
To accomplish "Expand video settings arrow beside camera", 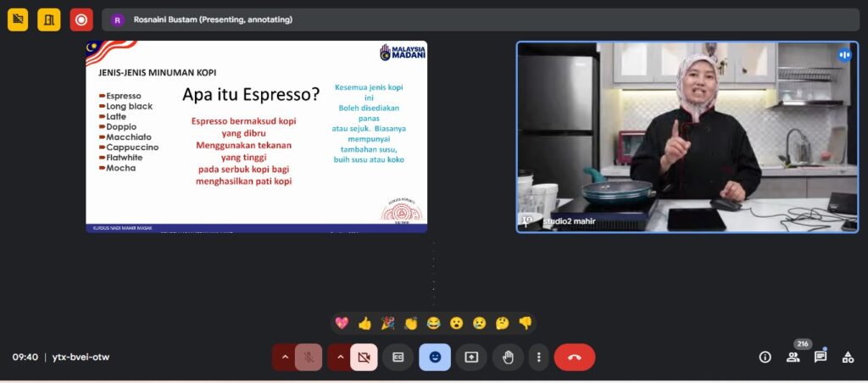I will coord(340,357).
